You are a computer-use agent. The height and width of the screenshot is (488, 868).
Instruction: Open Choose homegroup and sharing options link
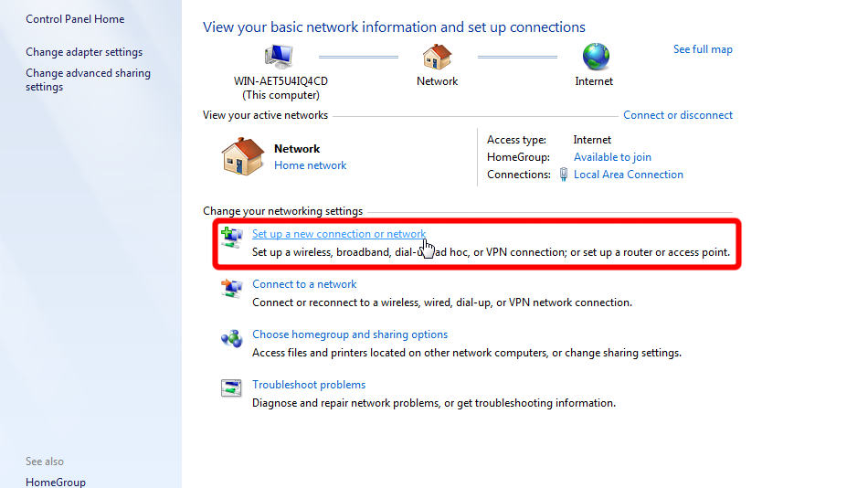click(x=350, y=334)
